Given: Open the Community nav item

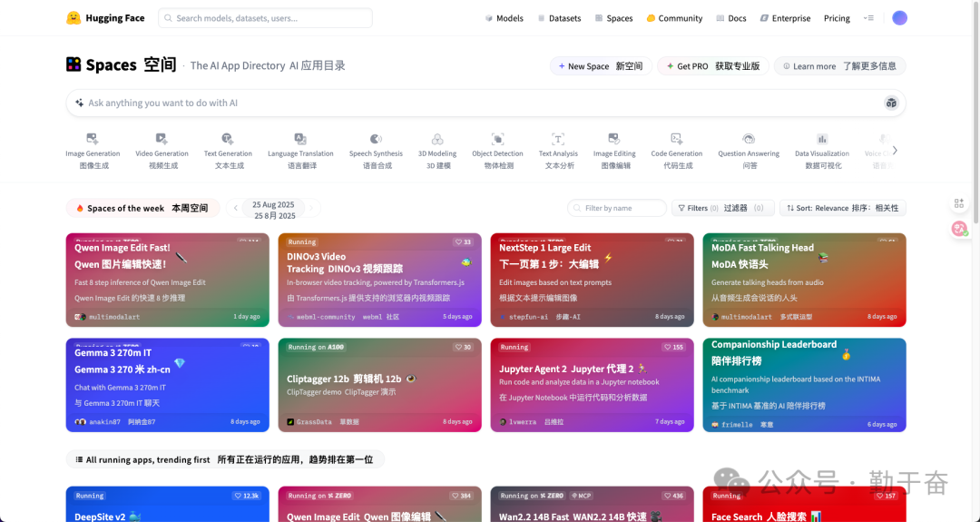Looking at the screenshot, I should pyautogui.click(x=674, y=18).
